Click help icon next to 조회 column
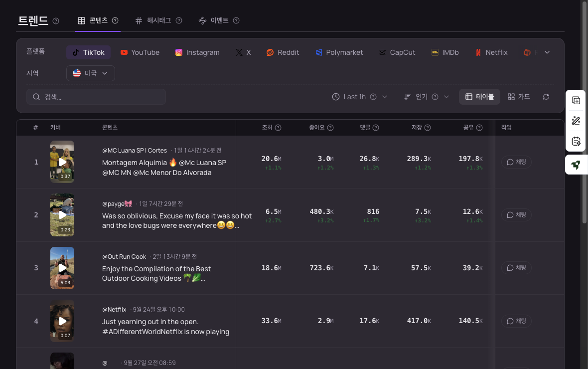This screenshot has width=588, height=369. (278, 128)
